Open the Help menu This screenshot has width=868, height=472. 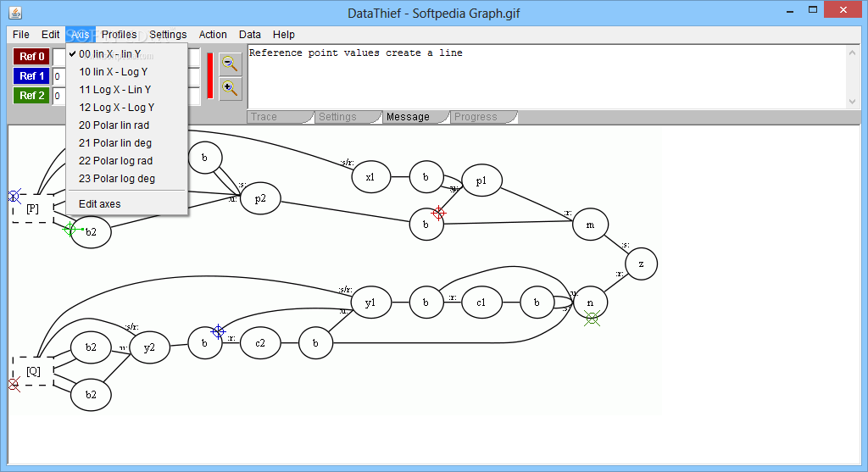point(283,34)
